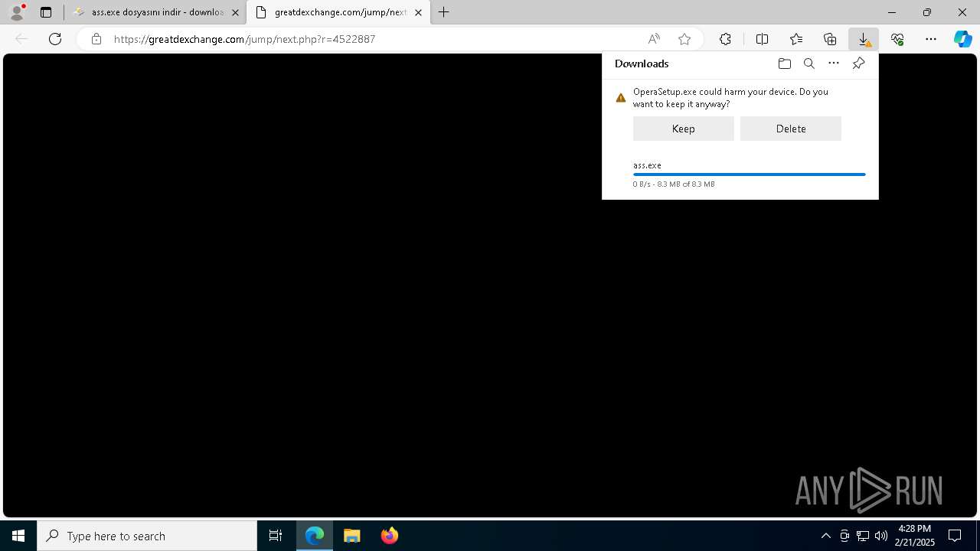Open File Explorer from the taskbar
980x551 pixels.
(352, 536)
